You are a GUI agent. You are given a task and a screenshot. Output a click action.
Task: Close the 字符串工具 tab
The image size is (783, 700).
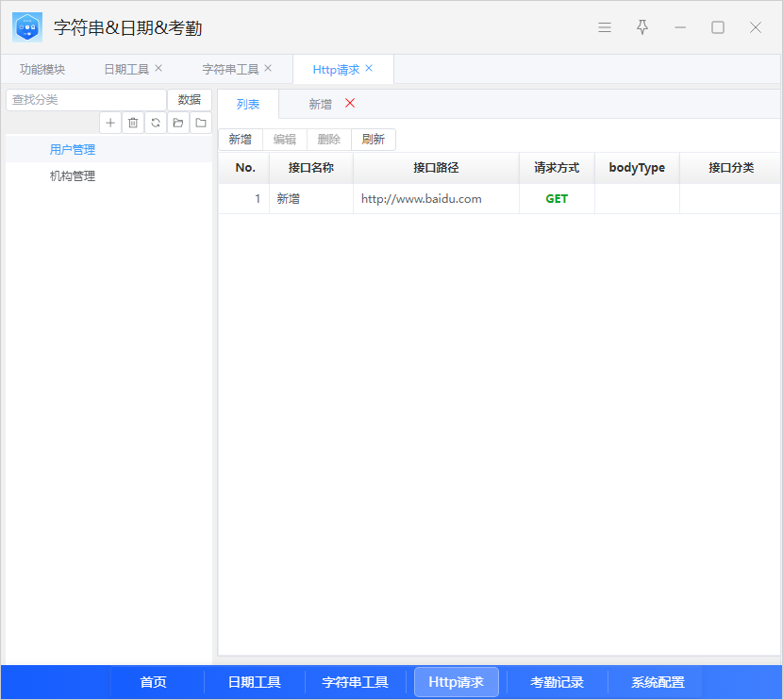[x=268, y=69]
